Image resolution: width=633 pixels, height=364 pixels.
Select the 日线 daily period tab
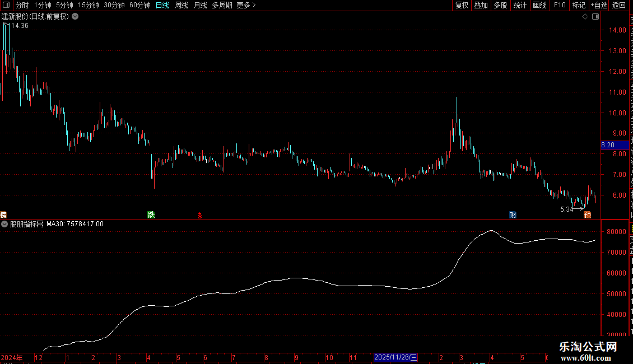tap(162, 5)
